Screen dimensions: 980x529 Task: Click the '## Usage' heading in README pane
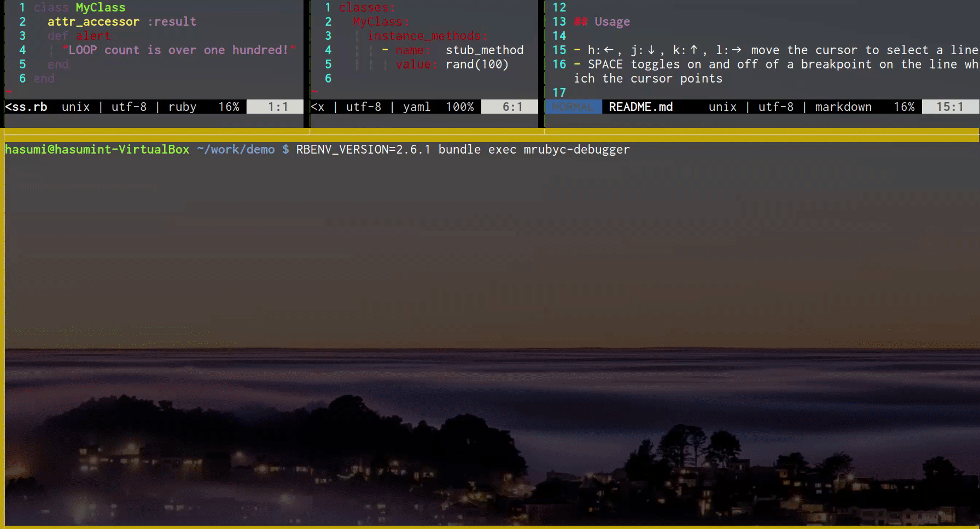(602, 22)
